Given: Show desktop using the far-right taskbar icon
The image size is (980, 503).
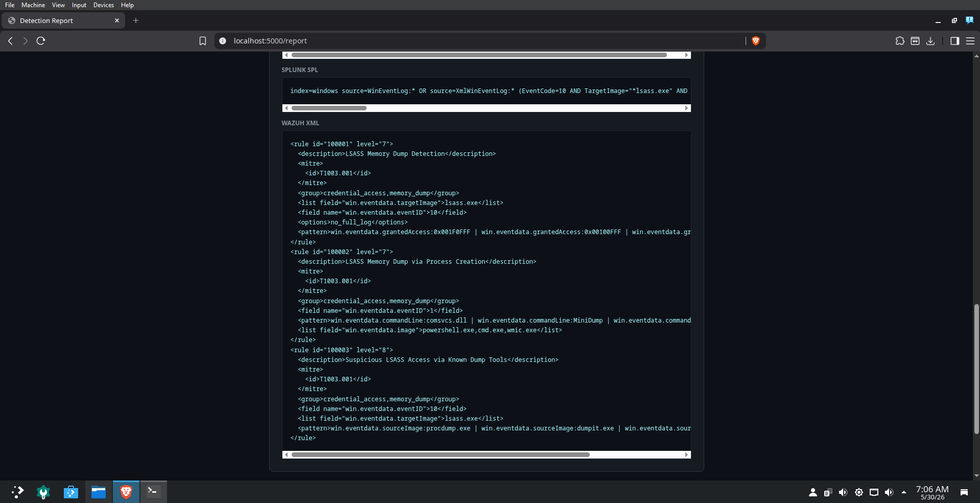Looking at the screenshot, I should pos(964,492).
